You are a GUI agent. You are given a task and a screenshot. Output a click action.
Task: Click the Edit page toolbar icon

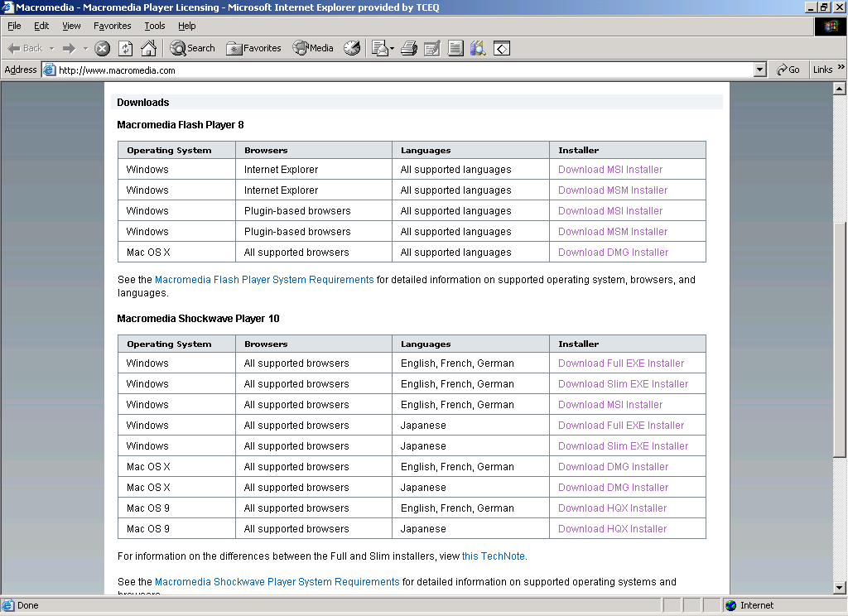[x=431, y=48]
